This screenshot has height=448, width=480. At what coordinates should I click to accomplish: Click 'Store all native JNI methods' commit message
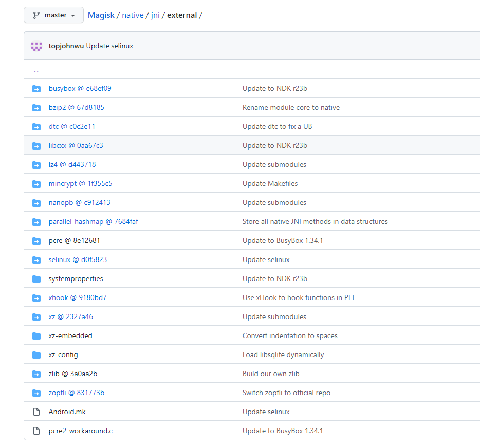(315, 221)
